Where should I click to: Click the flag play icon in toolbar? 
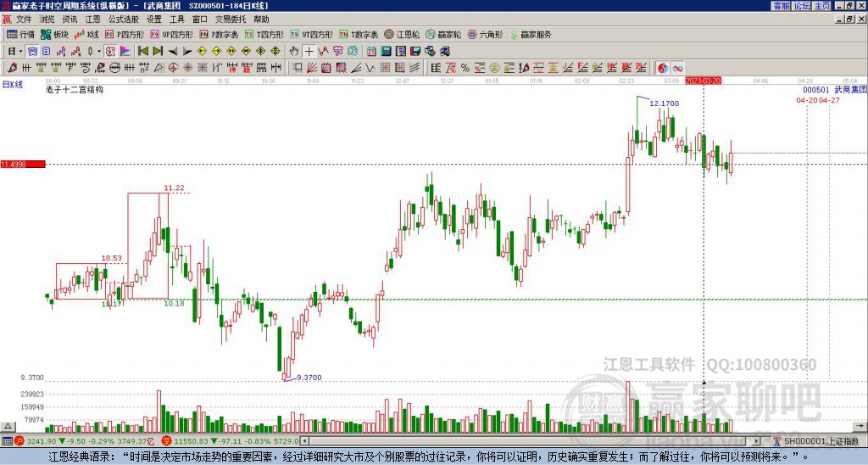point(125,52)
